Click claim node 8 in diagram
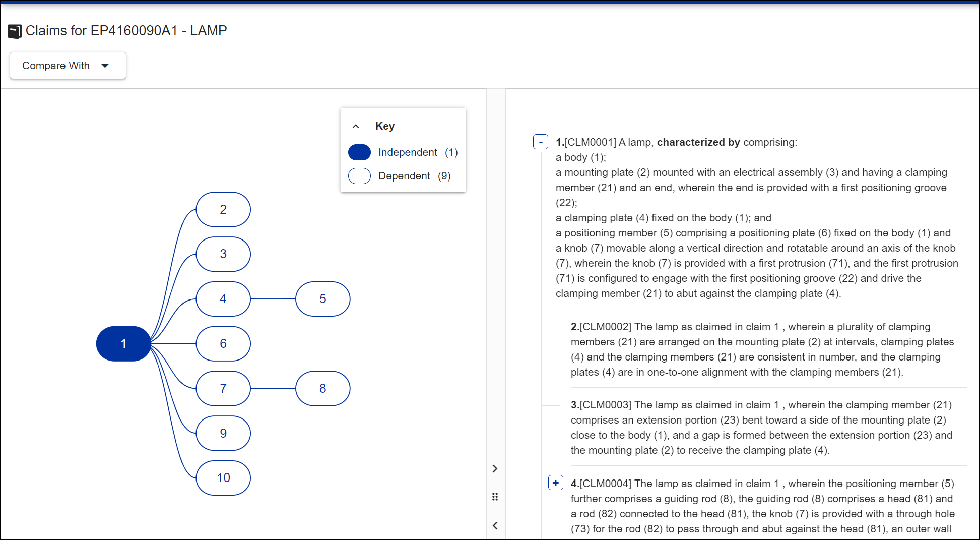 [x=322, y=389]
